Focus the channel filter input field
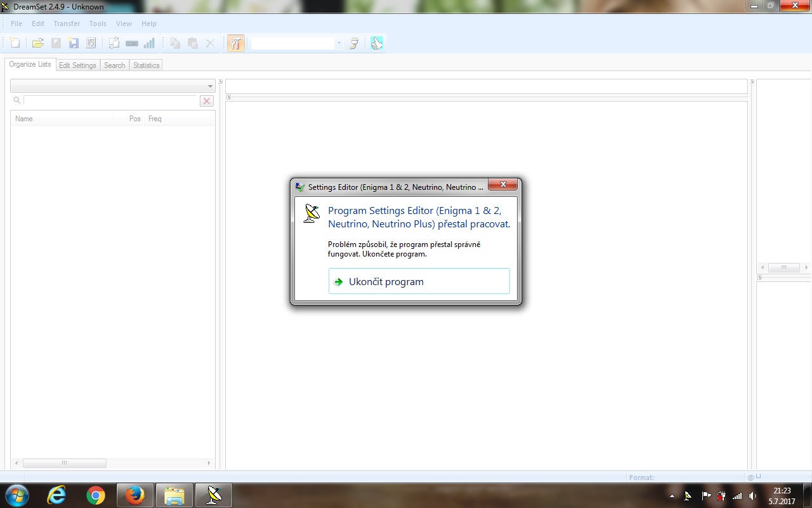The height and width of the screenshot is (508, 812). click(x=110, y=101)
